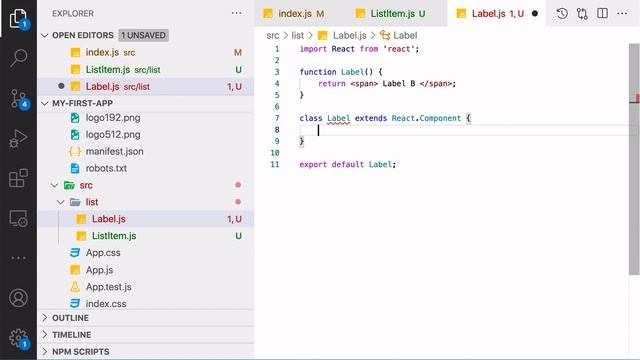Click 'export default Label;' on line 11
The height and width of the screenshot is (360, 640).
[x=347, y=164]
